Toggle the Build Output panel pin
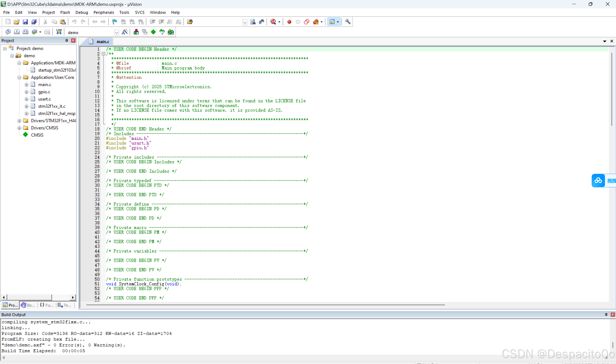This screenshot has width=616, height=364. click(606, 314)
